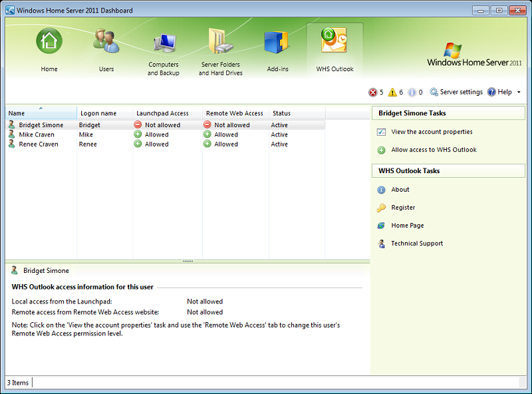
Task: Click the View account properties checklist icon
Action: (381, 132)
